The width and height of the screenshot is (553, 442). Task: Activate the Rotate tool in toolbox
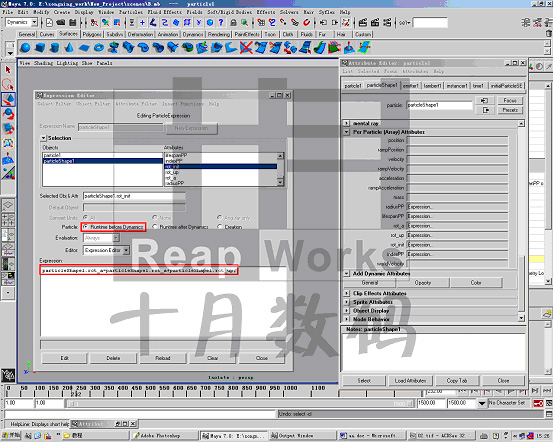click(x=8, y=114)
